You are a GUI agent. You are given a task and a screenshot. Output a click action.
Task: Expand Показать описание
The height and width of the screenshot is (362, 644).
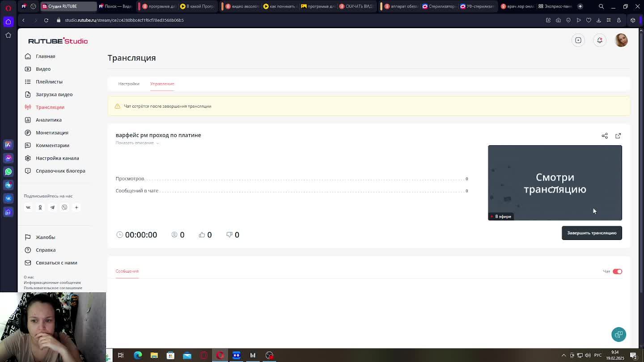click(137, 143)
